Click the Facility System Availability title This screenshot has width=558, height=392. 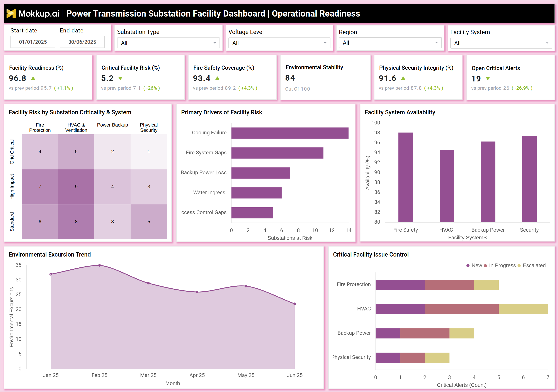tap(400, 112)
